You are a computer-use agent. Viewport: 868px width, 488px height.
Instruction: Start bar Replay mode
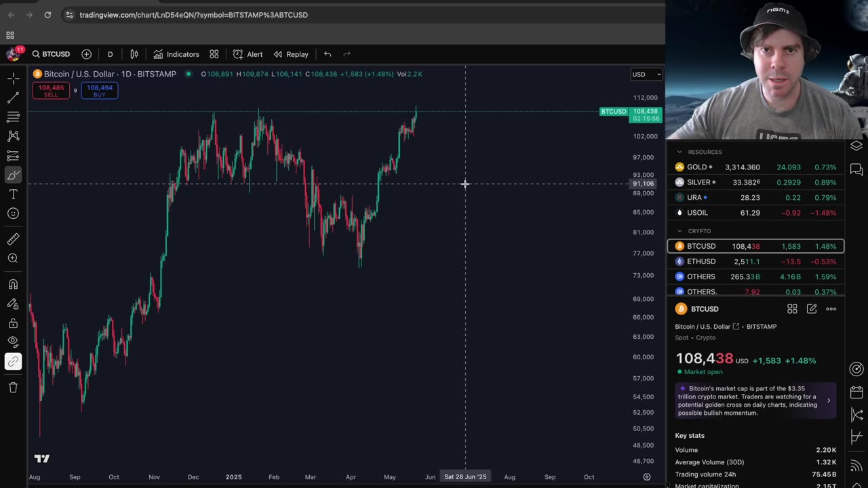click(x=291, y=54)
